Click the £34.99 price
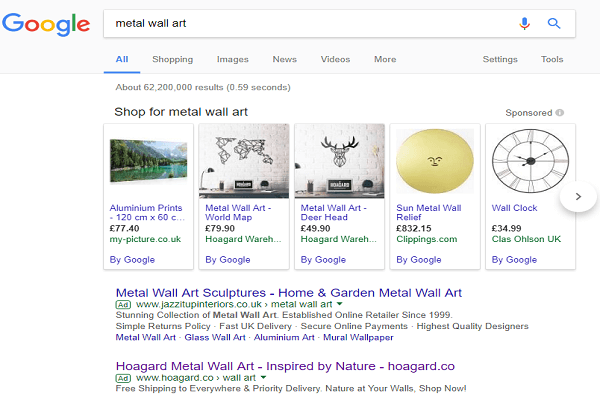The image size is (600, 400). point(506,229)
